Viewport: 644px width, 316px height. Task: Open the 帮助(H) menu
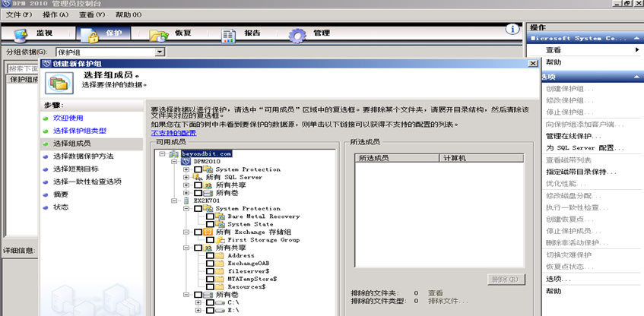coord(128,14)
